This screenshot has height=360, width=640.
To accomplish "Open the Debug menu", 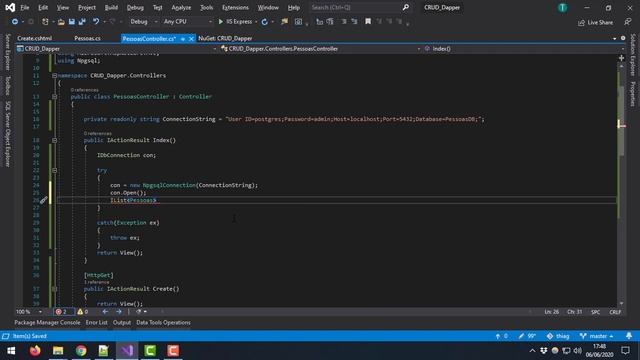I will click(x=135, y=7).
